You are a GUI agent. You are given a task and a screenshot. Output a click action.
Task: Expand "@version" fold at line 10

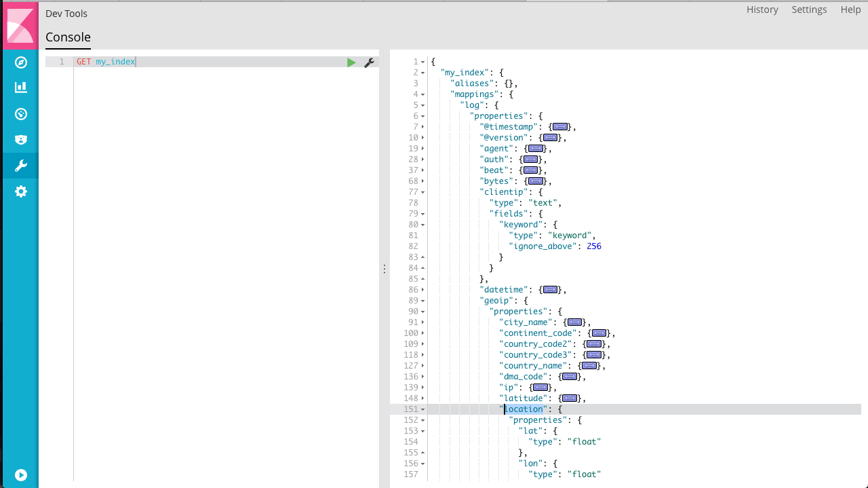pos(423,138)
